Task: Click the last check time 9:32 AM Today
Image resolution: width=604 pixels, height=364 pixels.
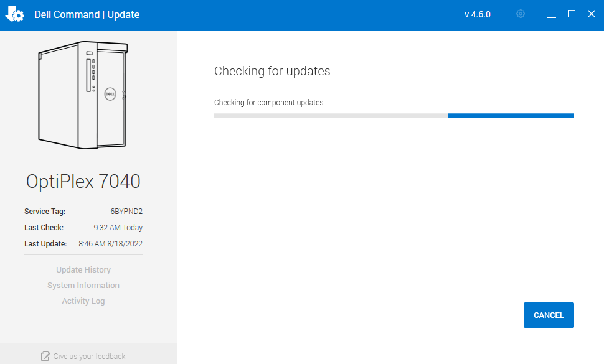Action: 118,227
